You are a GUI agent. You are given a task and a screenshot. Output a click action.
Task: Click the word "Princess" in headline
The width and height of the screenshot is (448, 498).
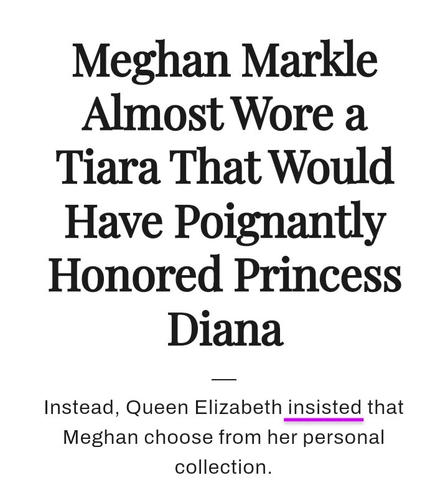coord(318,274)
